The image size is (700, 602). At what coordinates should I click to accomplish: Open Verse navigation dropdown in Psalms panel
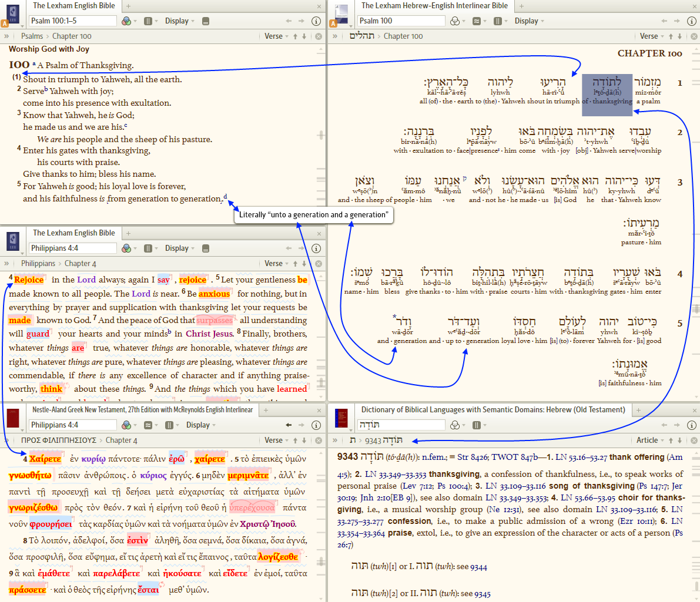(x=276, y=36)
